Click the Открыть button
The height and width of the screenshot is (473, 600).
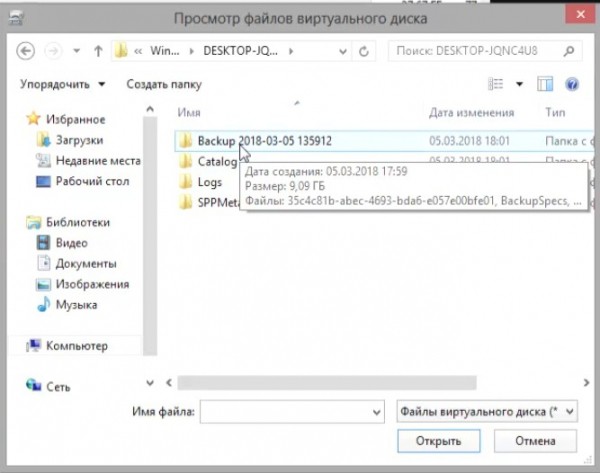[x=439, y=441]
